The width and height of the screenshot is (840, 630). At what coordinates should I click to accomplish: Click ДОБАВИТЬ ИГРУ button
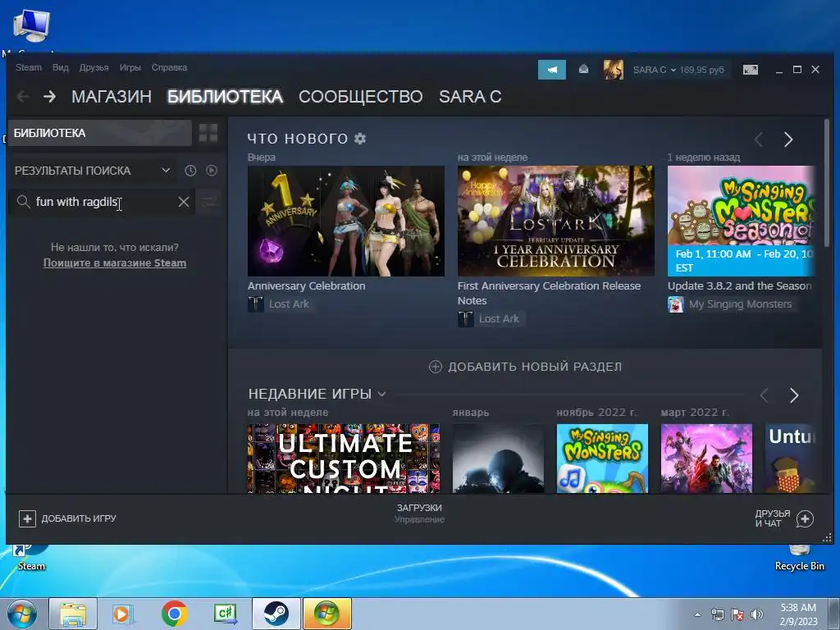tap(67, 518)
